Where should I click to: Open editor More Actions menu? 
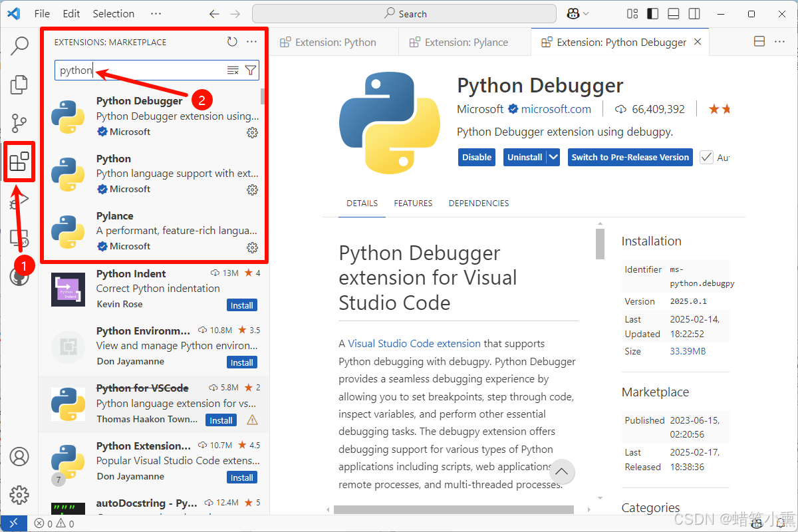coord(779,42)
